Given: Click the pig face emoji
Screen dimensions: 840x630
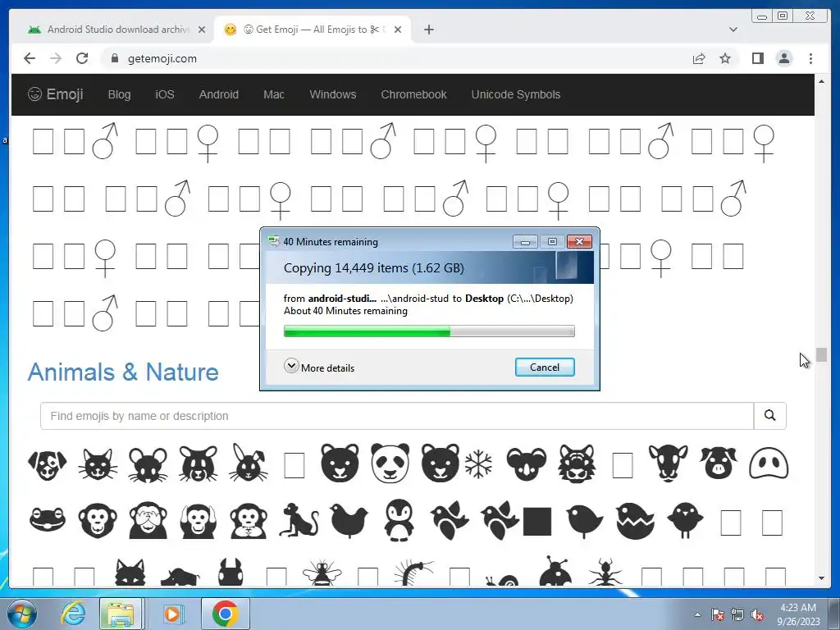Looking at the screenshot, I should pyautogui.click(x=719, y=463).
